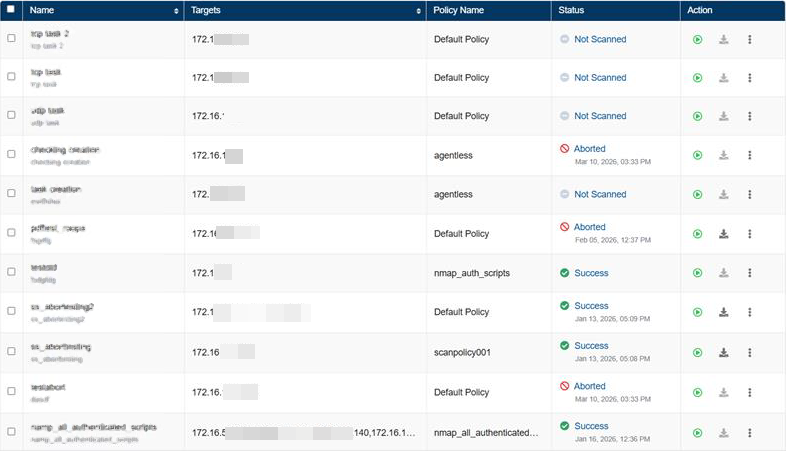Open Success status of nmap_auth_scripts task
The height and width of the screenshot is (452, 786).
591,273
